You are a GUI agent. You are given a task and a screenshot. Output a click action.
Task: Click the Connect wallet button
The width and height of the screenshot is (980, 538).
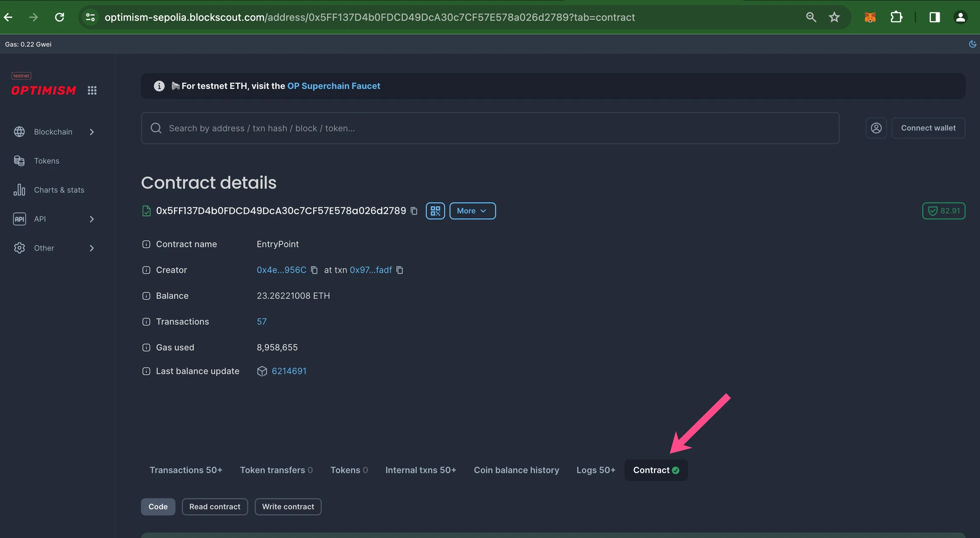[x=928, y=128]
